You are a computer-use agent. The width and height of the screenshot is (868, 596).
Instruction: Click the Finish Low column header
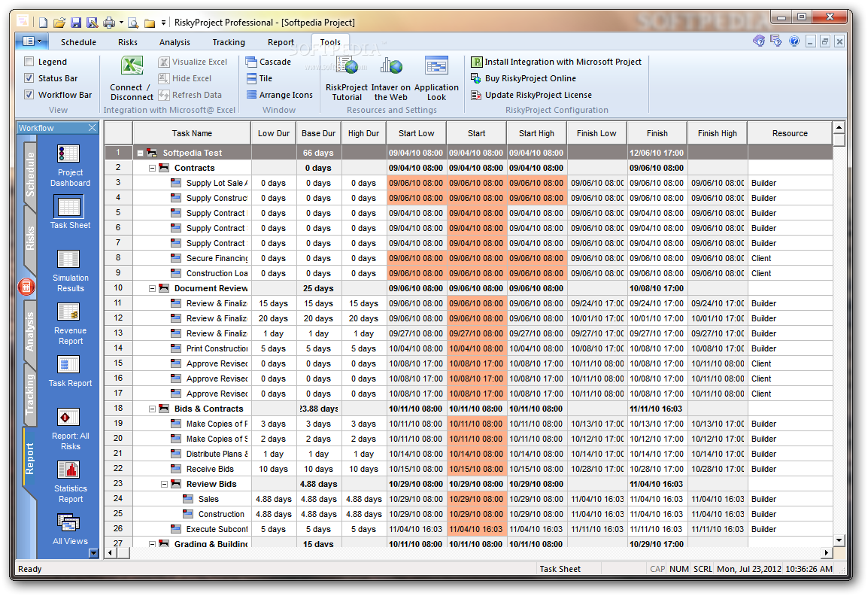pos(596,133)
